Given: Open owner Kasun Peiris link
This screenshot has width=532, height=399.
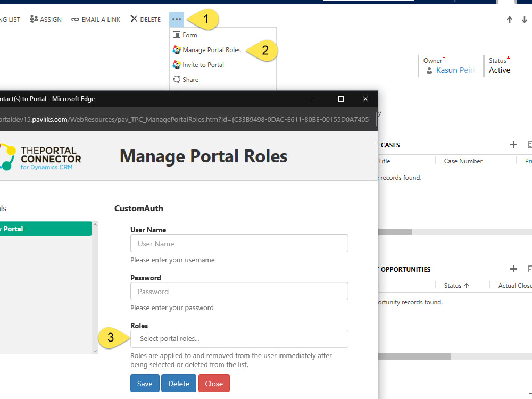Looking at the screenshot, I should click(x=455, y=70).
